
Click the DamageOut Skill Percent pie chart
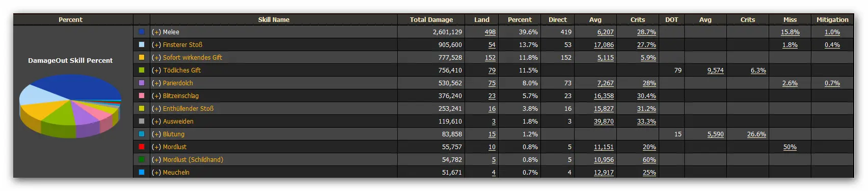coord(70,106)
